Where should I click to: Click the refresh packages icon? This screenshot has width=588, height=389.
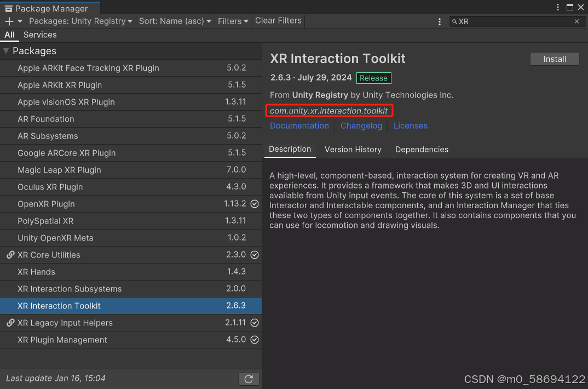point(249,379)
